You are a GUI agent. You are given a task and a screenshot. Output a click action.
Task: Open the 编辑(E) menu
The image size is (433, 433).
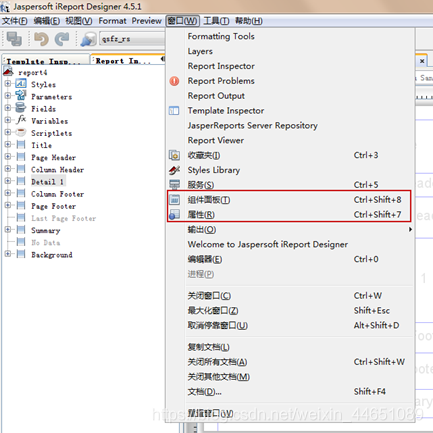pos(47,21)
